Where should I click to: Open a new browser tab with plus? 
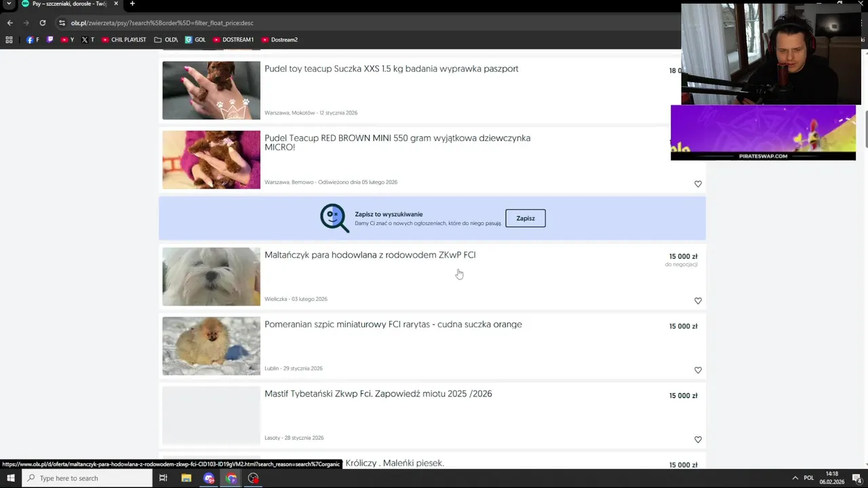(132, 4)
